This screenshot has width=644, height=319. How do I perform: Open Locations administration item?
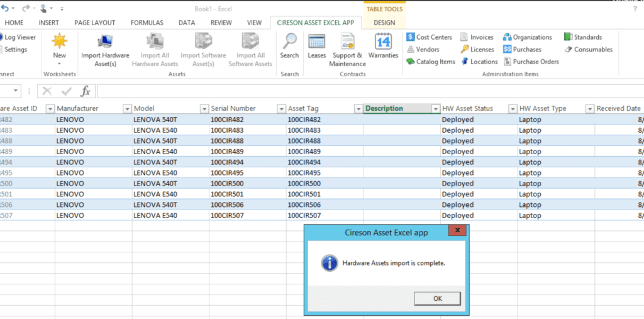click(479, 62)
